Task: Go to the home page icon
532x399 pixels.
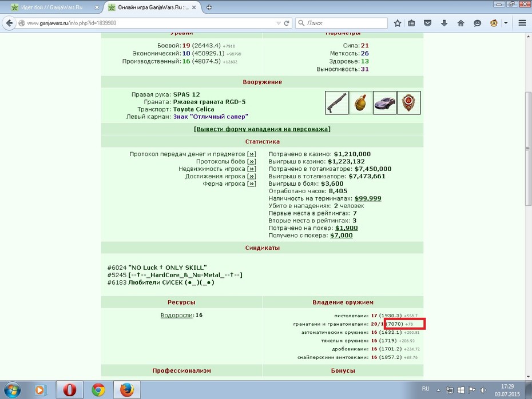Action: (460, 23)
